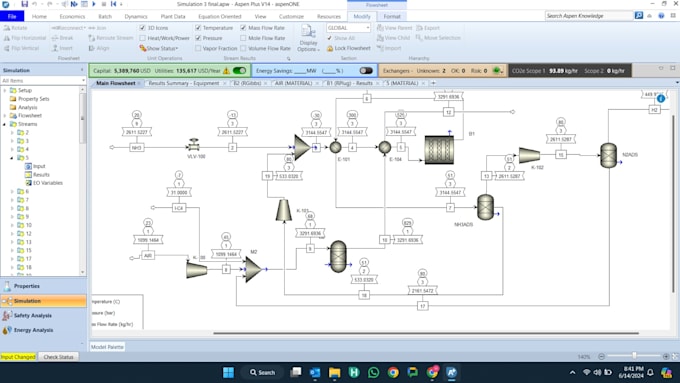Open the Simulation environment button
The width and height of the screenshot is (680, 383).
[43, 301]
